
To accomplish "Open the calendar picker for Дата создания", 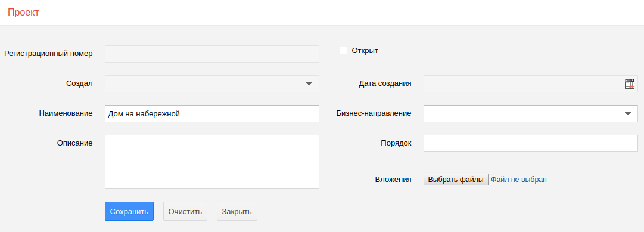I will pos(629,84).
